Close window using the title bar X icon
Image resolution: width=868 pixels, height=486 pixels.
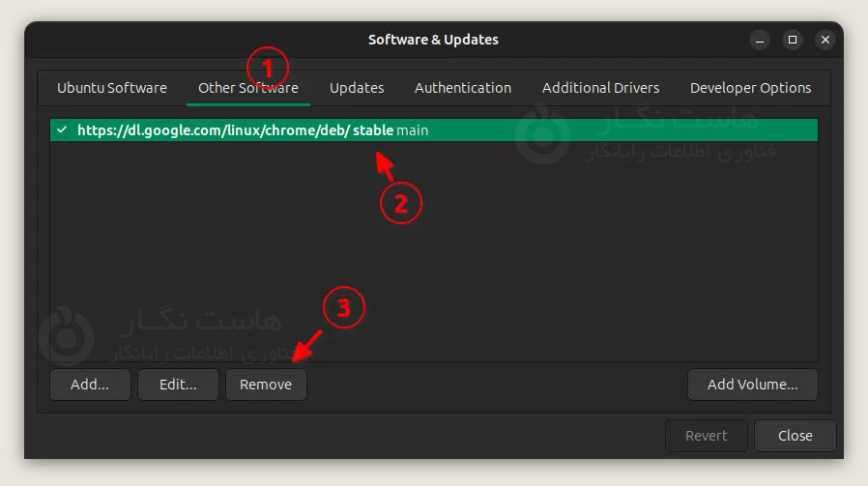825,40
